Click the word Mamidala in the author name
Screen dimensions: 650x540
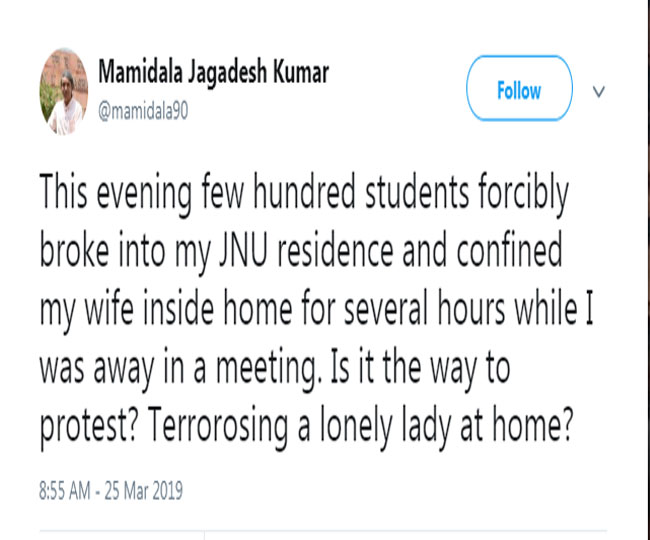click(140, 72)
